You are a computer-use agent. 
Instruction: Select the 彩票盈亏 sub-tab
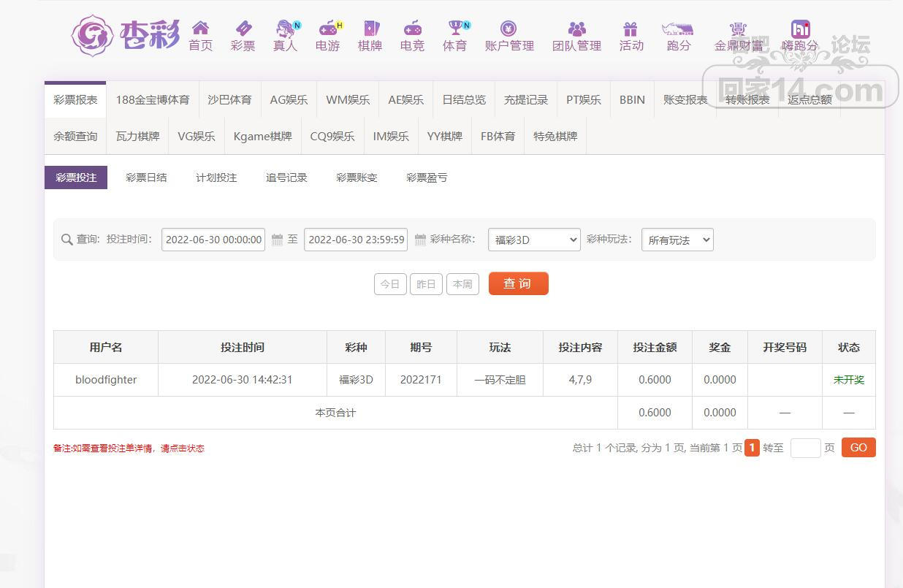point(427,177)
